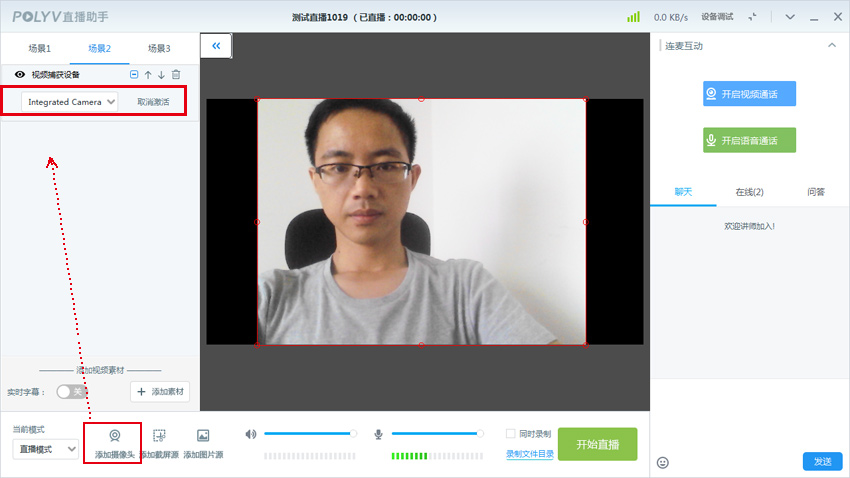Viewport: 850px width, 478px height.
Task: Move video capture device up with arrow
Action: [148, 75]
